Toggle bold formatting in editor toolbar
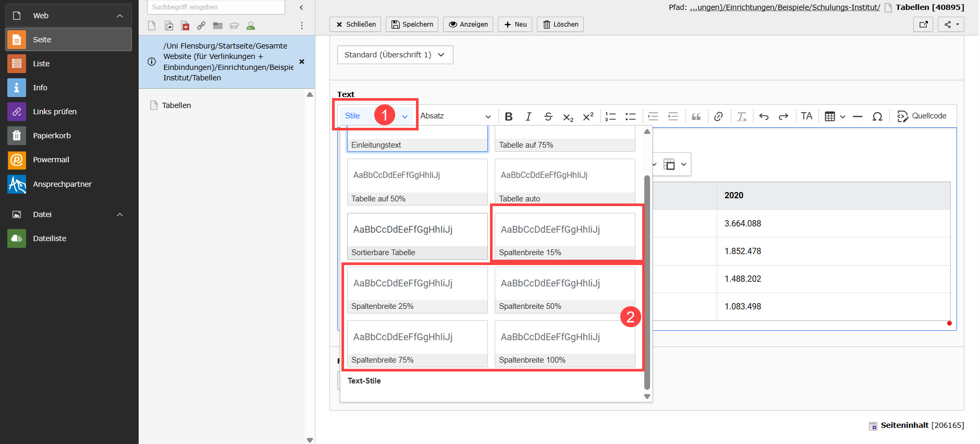The width and height of the screenshot is (980, 444). 509,116
